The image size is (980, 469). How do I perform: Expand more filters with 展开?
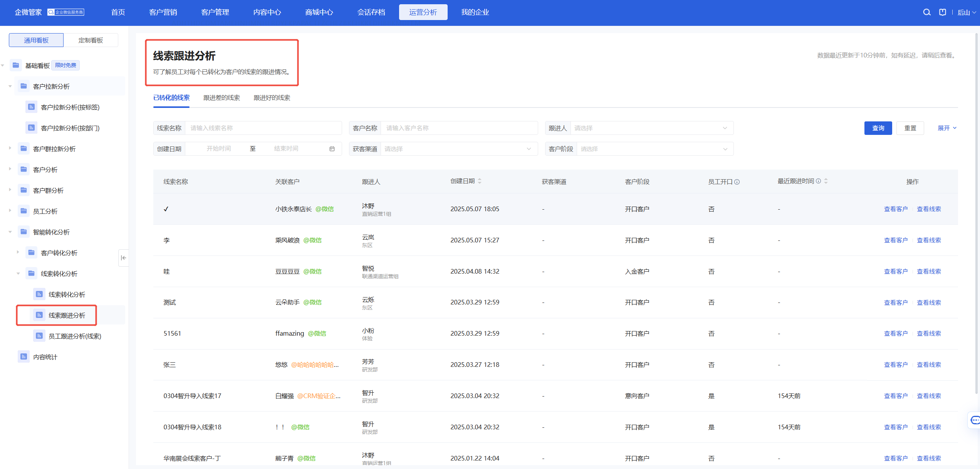pyautogui.click(x=947, y=128)
